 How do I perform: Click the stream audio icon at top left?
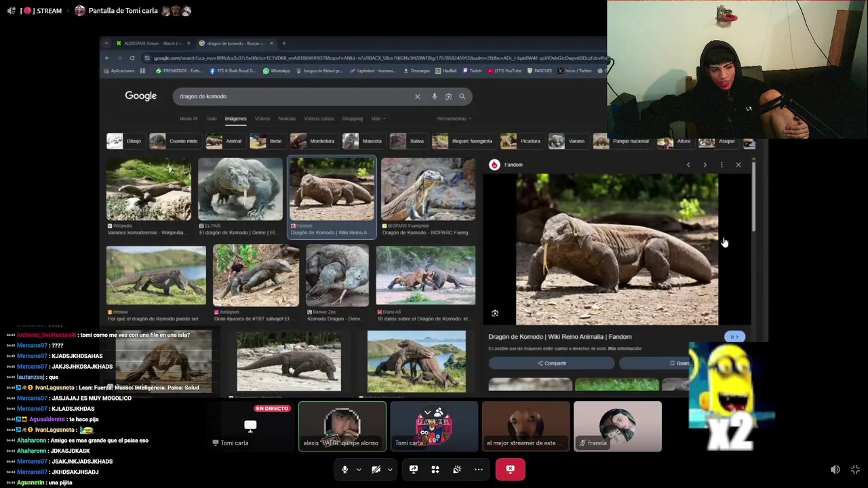tap(11, 11)
